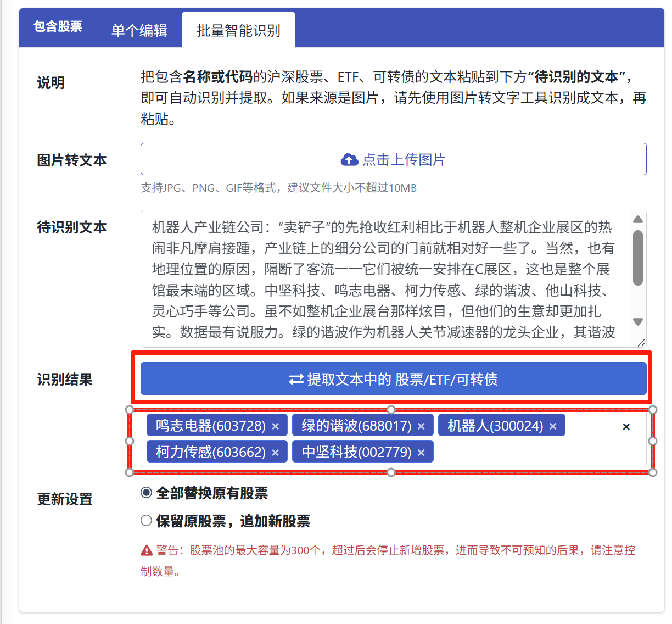Viewport: 672px width, 624px height.
Task: Click the swap arrows extract icon
Action: point(296,380)
